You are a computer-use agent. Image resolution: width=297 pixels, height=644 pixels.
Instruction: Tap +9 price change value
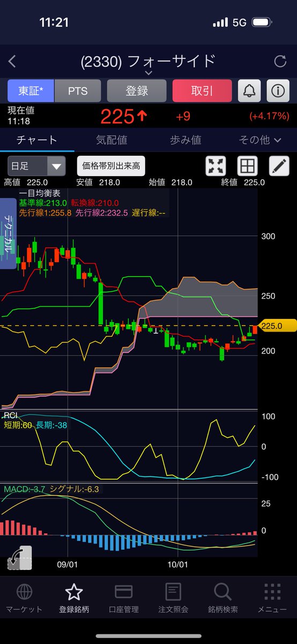click(x=183, y=116)
